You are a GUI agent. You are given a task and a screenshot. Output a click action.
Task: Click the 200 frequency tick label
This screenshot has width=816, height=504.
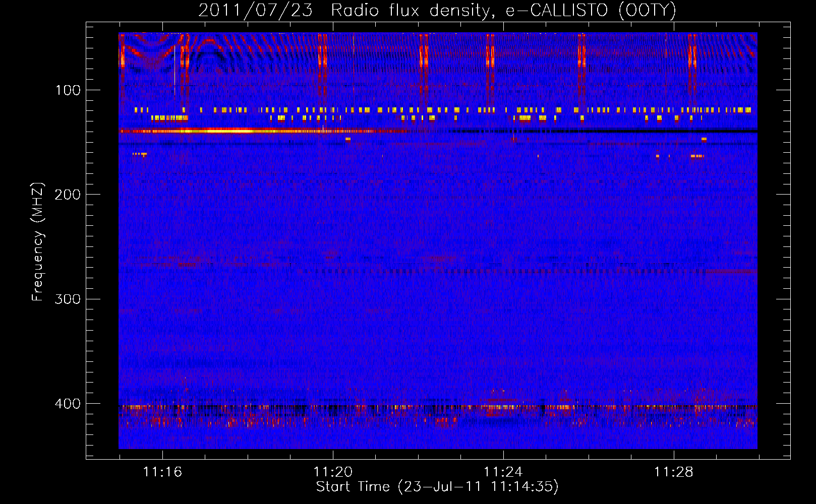tap(68, 195)
